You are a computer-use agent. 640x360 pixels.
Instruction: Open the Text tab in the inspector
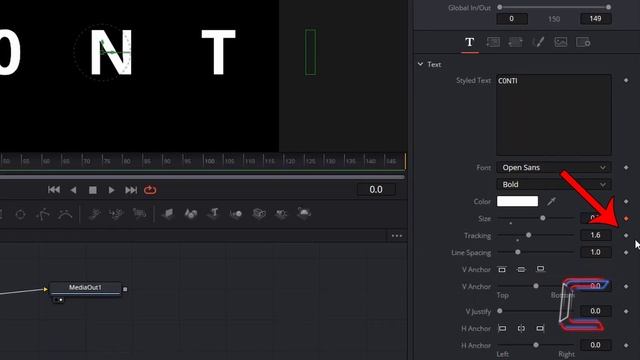(x=470, y=42)
